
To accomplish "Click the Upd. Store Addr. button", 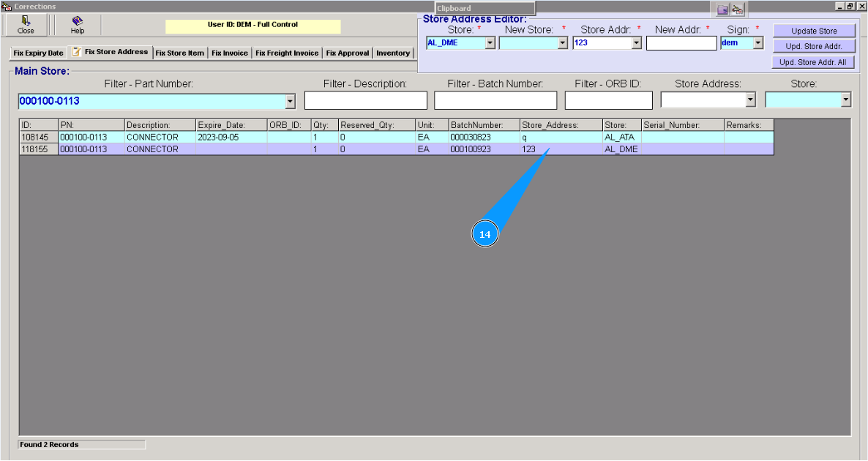I will click(814, 47).
